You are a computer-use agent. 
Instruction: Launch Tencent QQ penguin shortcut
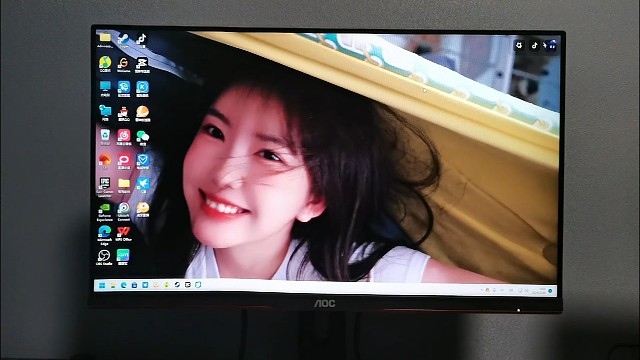tap(123, 113)
